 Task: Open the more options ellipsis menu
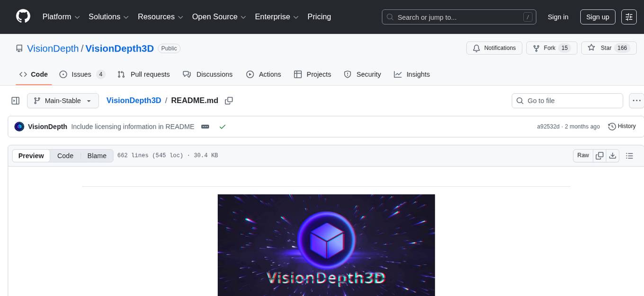click(x=636, y=101)
